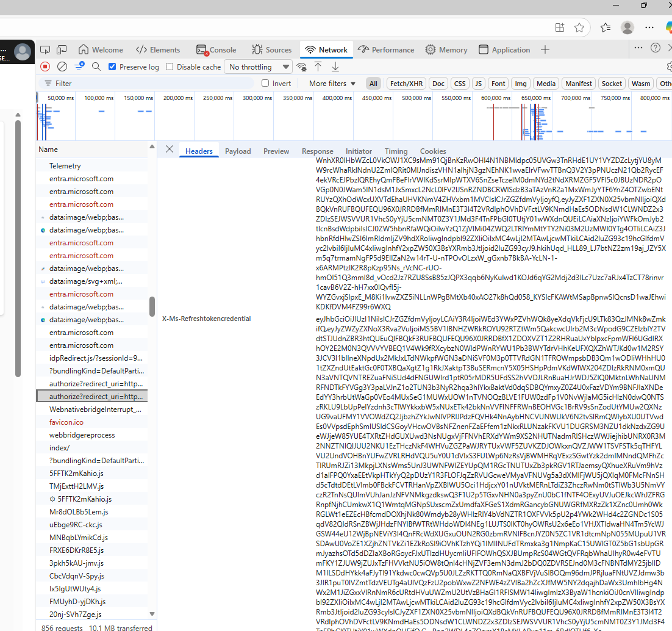Check the Invert filter checkbox
The image size is (672, 631).
point(265,84)
